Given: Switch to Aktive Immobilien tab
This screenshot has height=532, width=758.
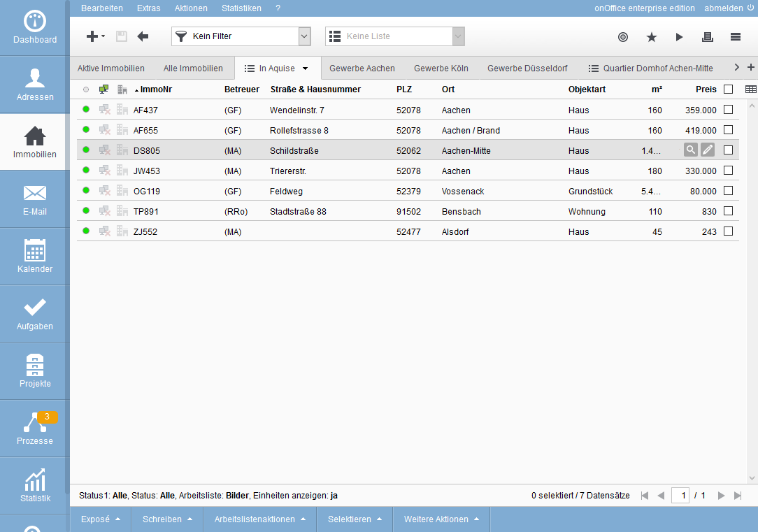Looking at the screenshot, I should tap(110, 68).
